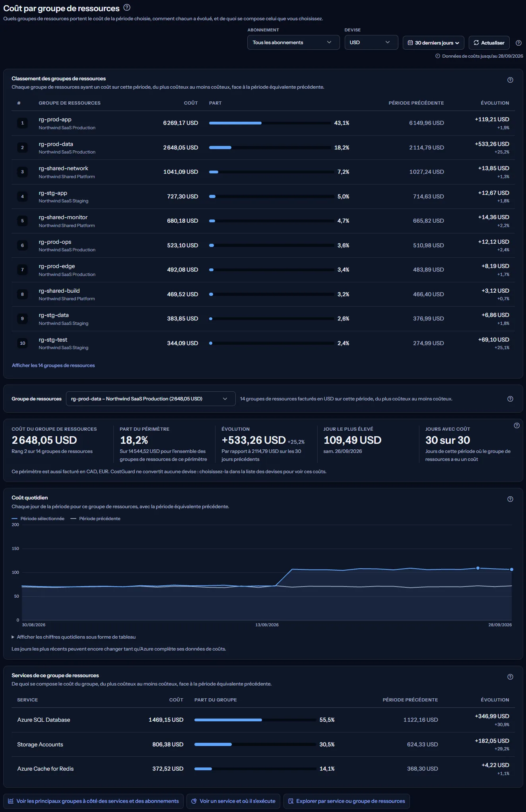Click the peak-day point on the daily cost chart
The image size is (526, 812).
point(478,568)
